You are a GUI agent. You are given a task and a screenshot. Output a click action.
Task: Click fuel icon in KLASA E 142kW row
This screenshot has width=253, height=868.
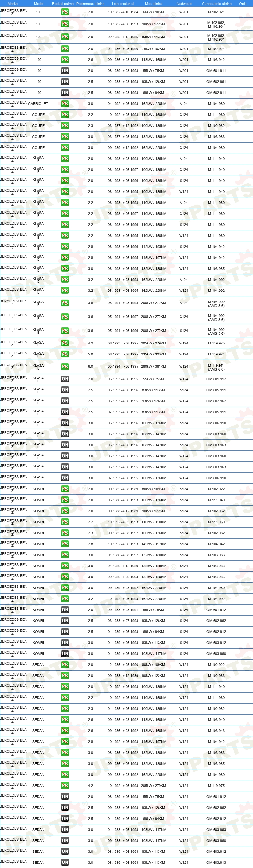65,247
